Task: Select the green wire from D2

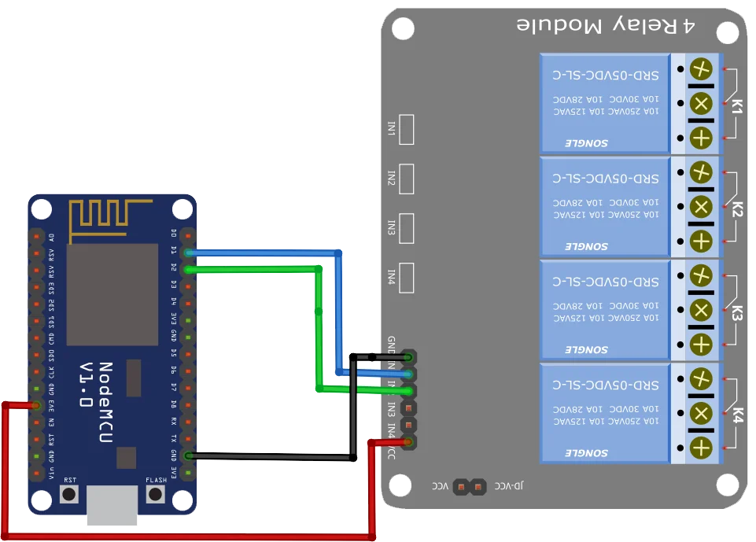Action: click(x=319, y=330)
